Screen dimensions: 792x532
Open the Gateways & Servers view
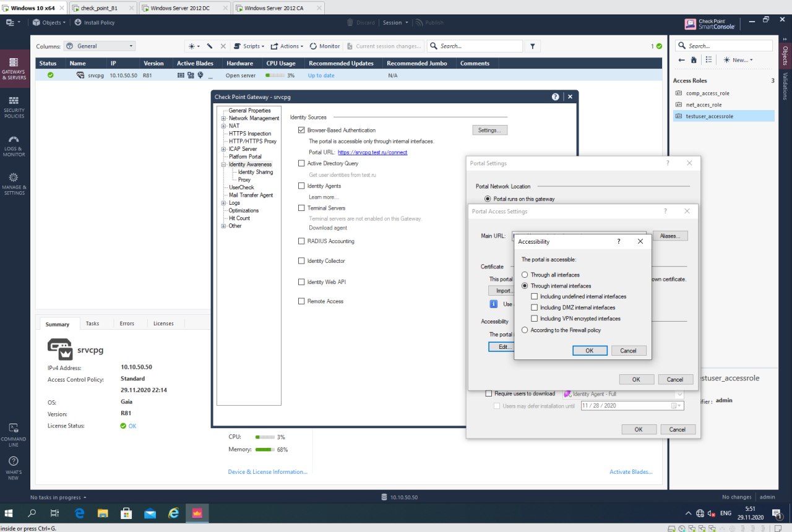14,68
